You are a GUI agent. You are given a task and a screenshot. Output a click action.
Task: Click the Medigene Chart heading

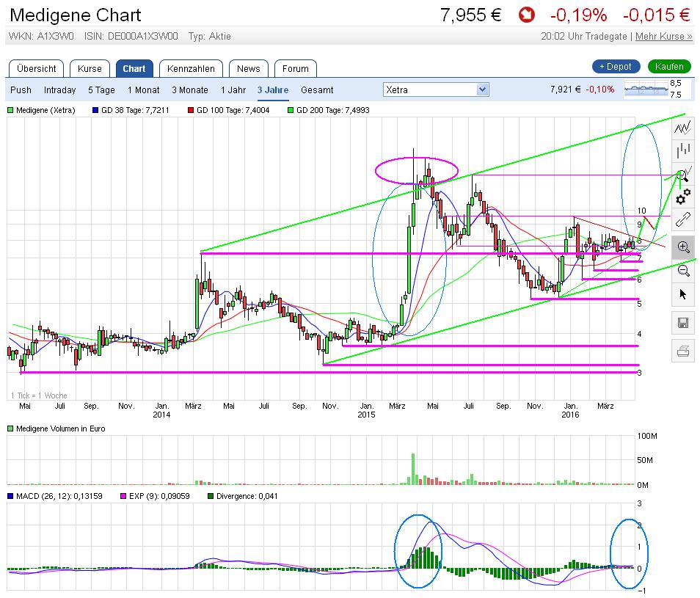(x=75, y=15)
